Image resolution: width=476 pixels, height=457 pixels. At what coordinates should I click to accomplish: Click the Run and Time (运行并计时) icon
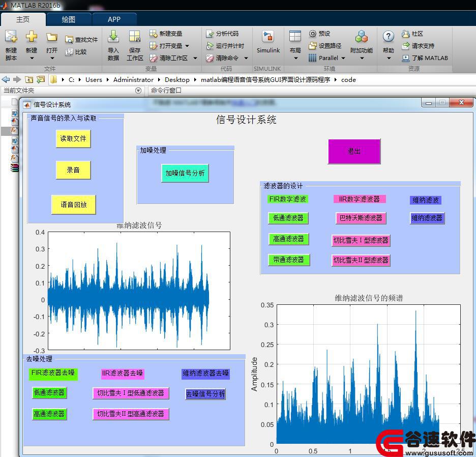point(210,46)
